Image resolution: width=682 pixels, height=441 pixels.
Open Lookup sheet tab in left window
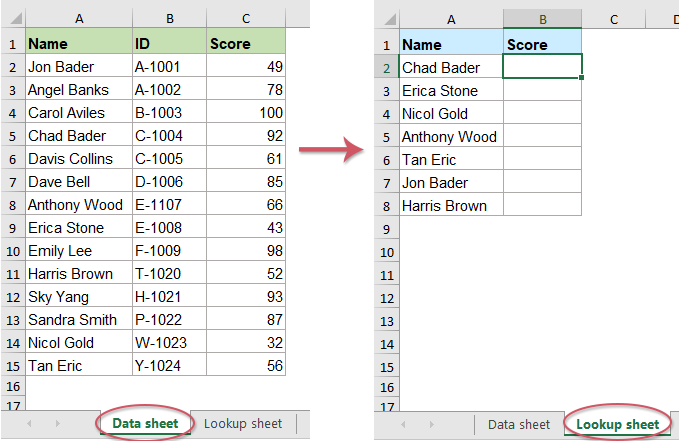242,424
